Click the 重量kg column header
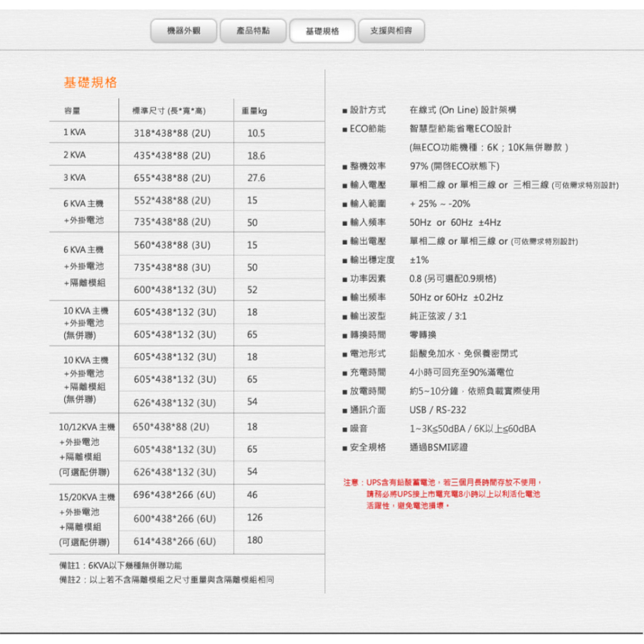Viewport: 644px width, 644px height. tap(254, 111)
